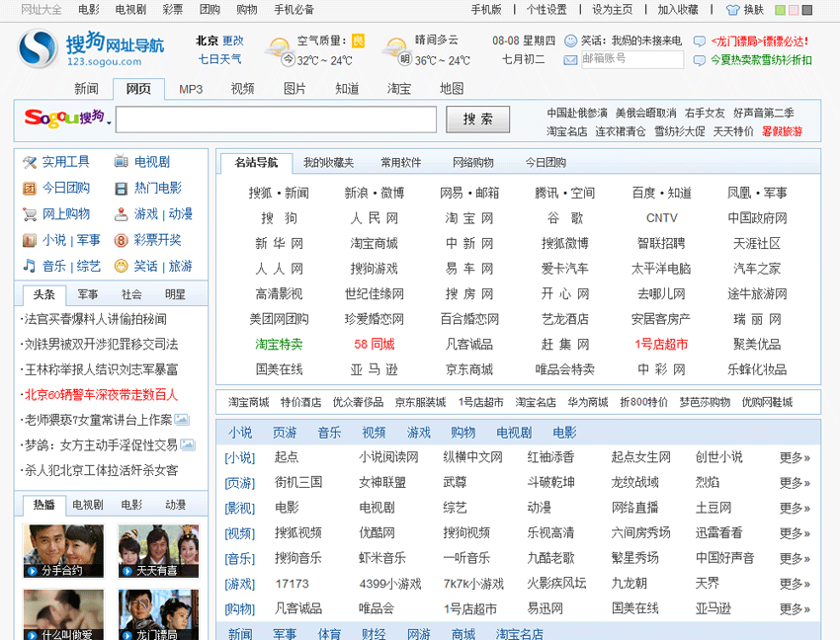
Task: Click the email envelope icon
Action: point(571,60)
